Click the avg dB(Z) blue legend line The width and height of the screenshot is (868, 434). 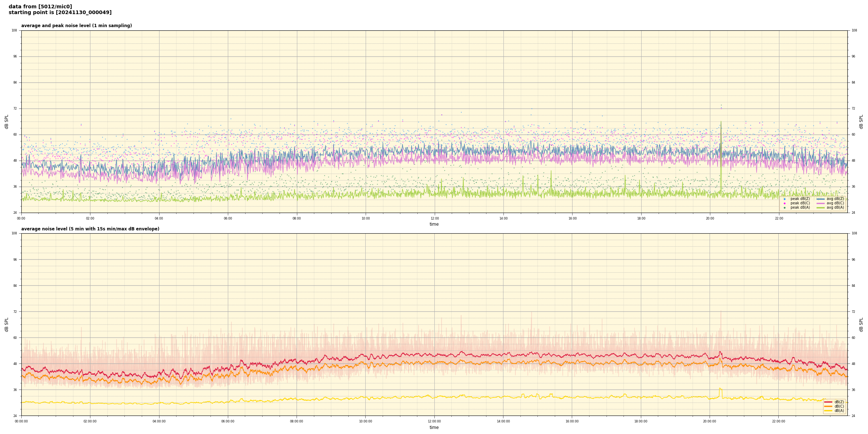click(820, 199)
